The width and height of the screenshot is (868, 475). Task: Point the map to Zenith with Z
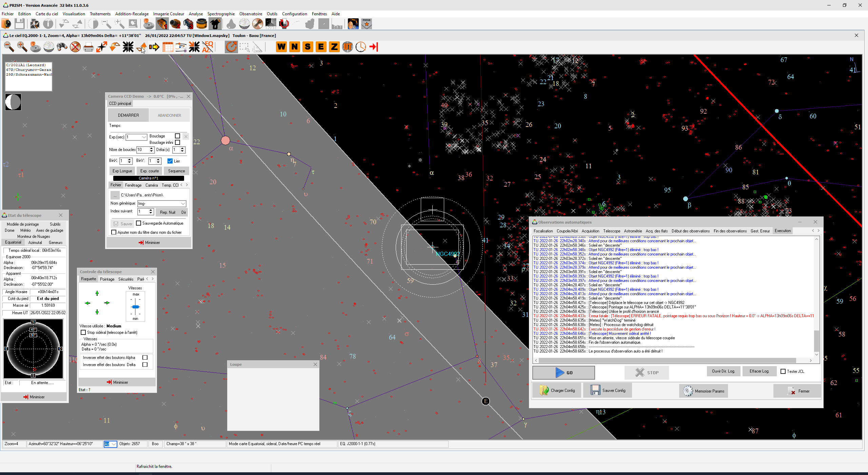click(334, 47)
